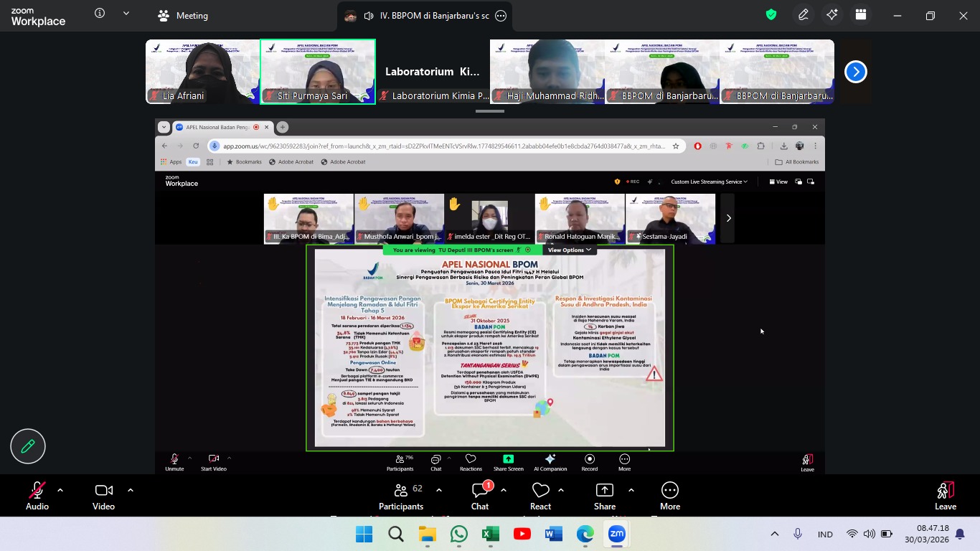Open the Chat panel with notification

pos(480,495)
